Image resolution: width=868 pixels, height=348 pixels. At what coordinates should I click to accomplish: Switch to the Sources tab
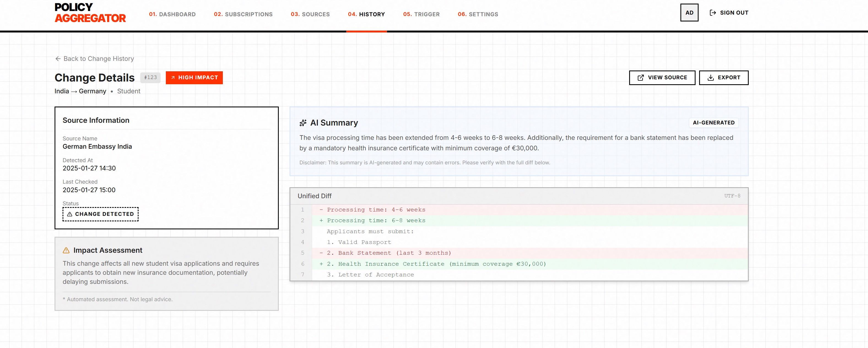click(310, 14)
